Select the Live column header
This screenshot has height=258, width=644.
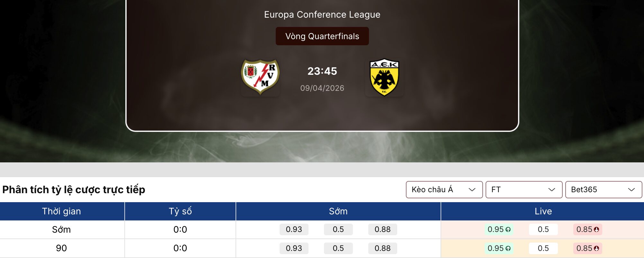pyautogui.click(x=543, y=211)
